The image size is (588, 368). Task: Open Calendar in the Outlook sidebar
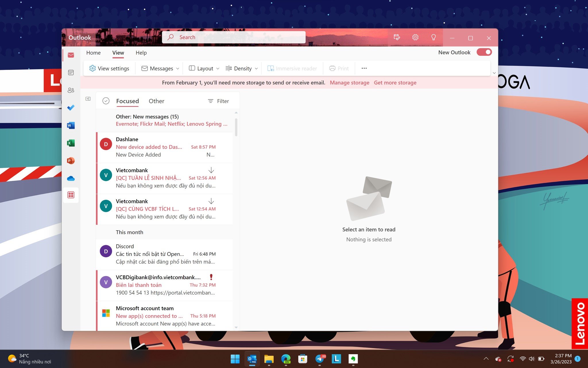71,72
